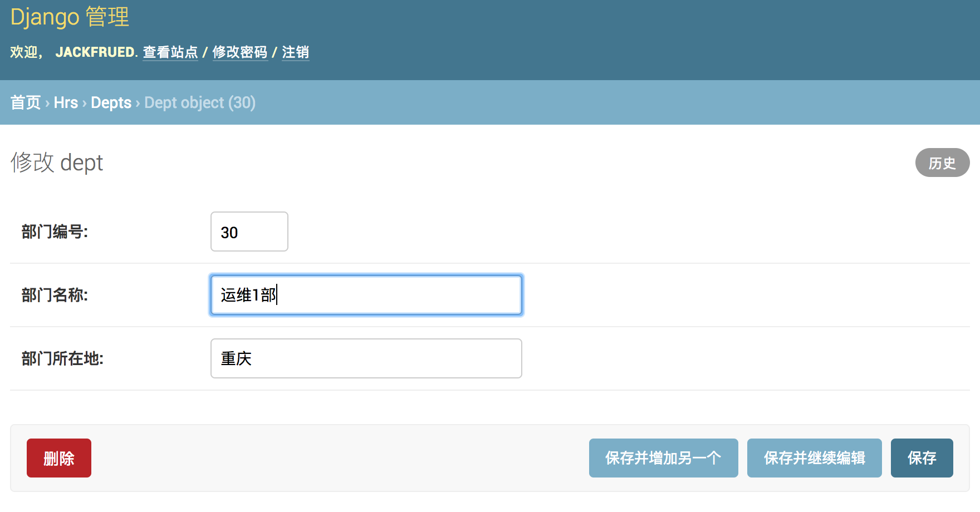This screenshot has width=980, height=512.
Task: Log out via the 注销 link
Action: (295, 52)
